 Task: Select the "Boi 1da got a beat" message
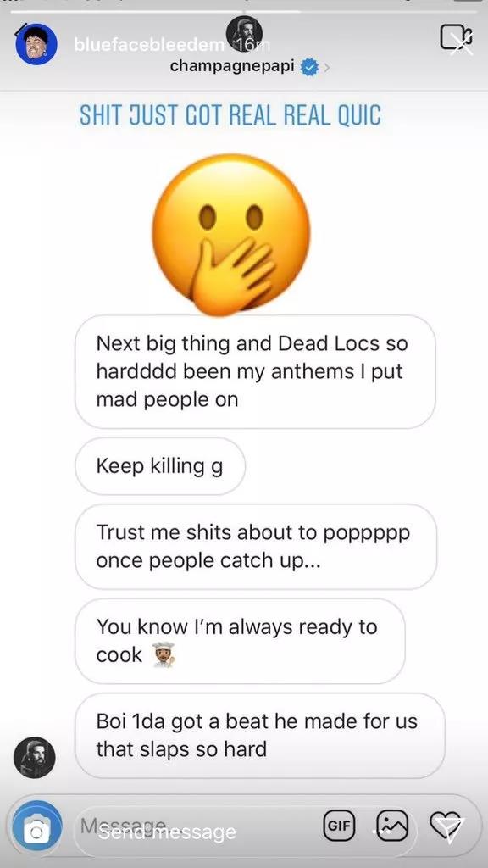pyautogui.click(x=259, y=736)
